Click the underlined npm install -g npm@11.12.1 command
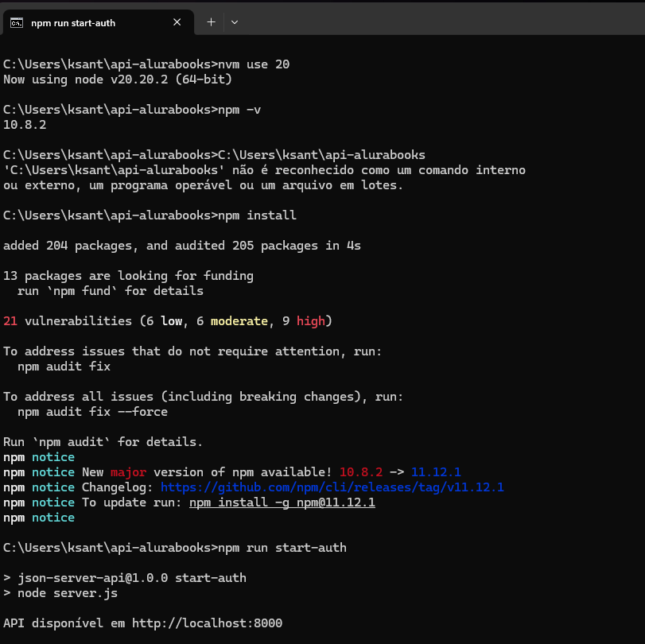The height and width of the screenshot is (644, 645). click(x=282, y=502)
